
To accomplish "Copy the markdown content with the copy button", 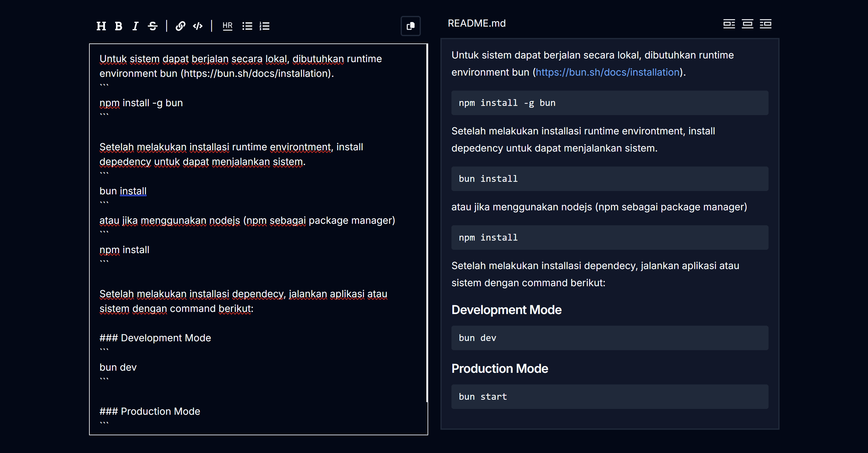I will (410, 26).
